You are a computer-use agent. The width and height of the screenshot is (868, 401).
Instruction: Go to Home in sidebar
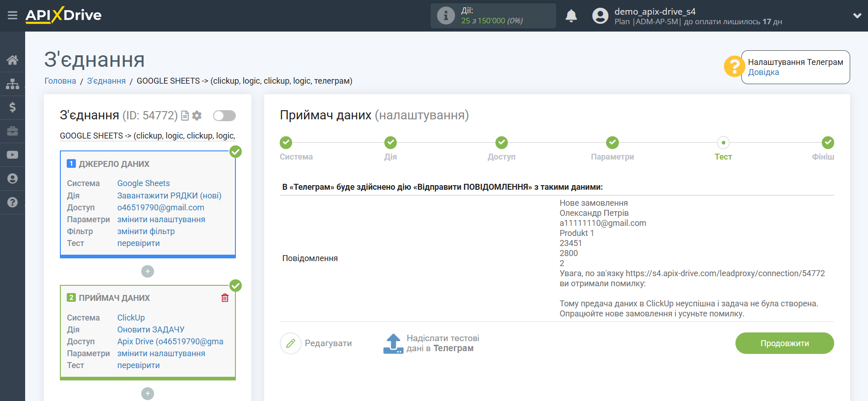12,60
